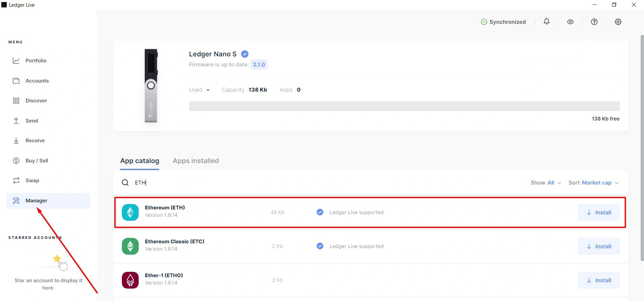
Task: Click the Ledger Nano S verified badge
Action: pos(245,54)
